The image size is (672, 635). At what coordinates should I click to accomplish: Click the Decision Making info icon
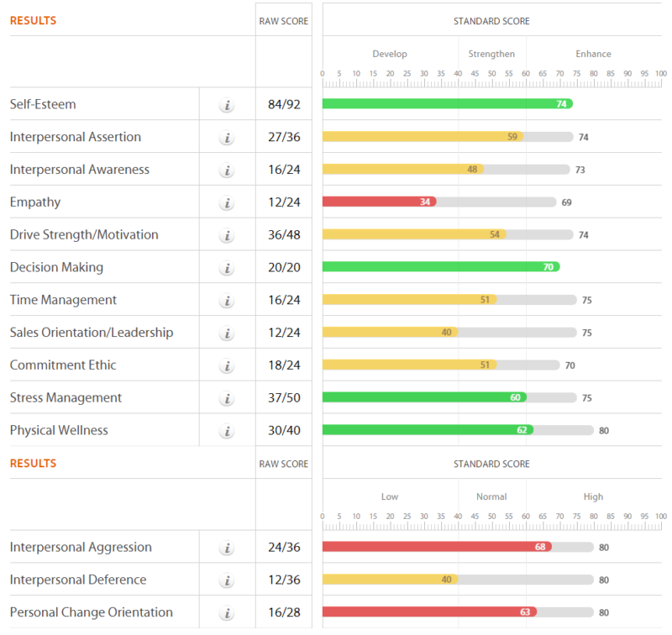pos(227,268)
